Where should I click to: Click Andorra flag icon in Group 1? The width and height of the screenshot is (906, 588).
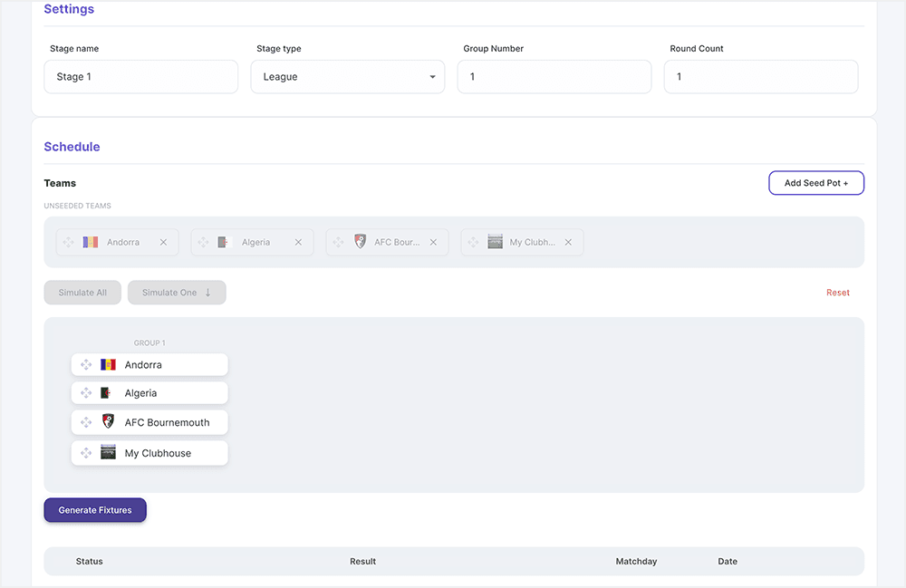click(x=108, y=365)
